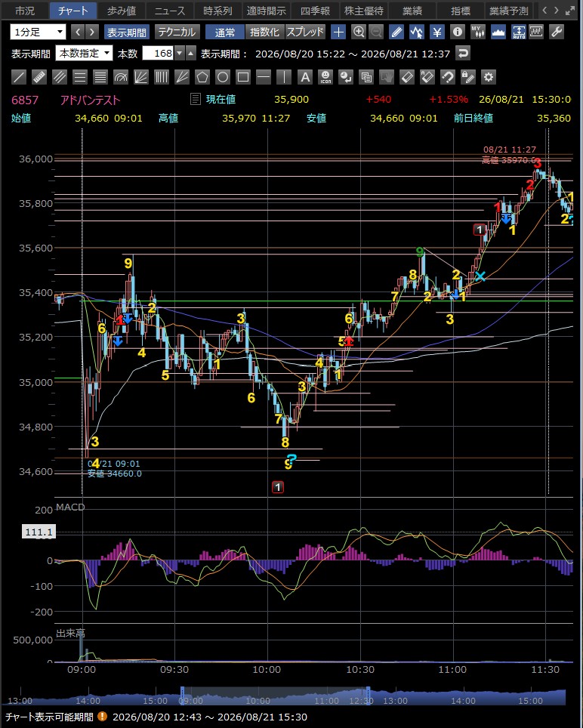Select the Fibonacci arc tool
Screen dimensions: 583x728
[121, 76]
